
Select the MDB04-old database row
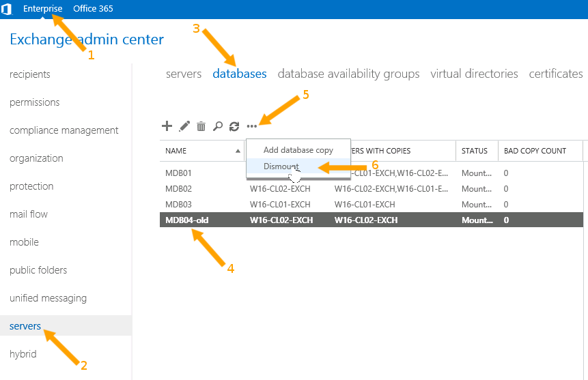372,220
